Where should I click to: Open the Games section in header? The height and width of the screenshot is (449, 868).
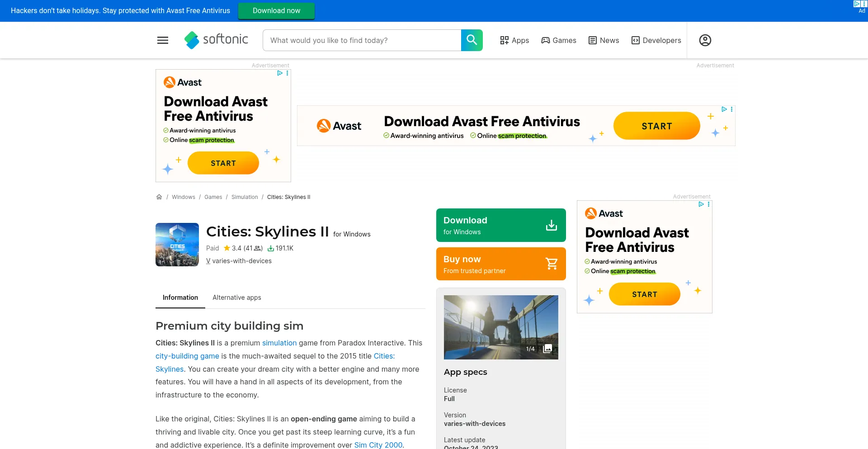559,40
